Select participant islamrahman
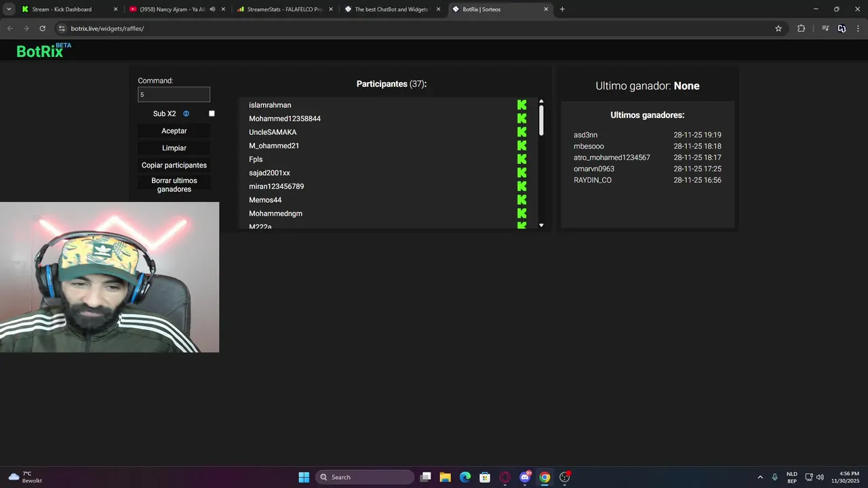 coord(270,105)
